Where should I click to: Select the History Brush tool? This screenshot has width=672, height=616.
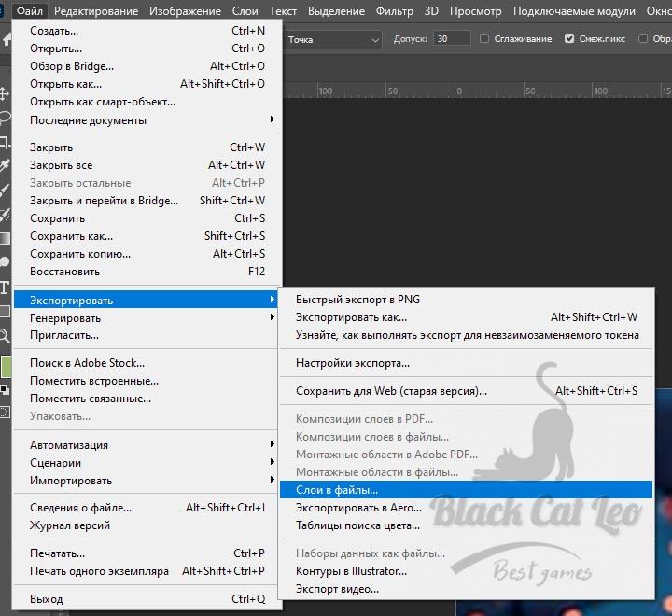tap(5, 214)
